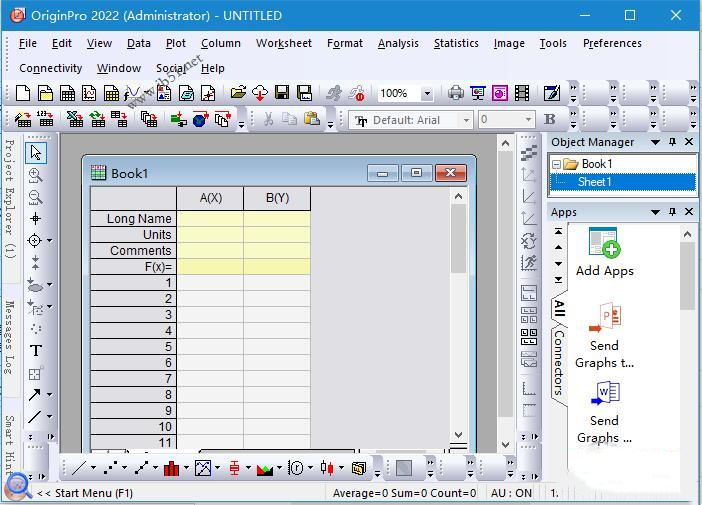Click the Open project folder icon
This screenshot has width=702, height=505.
[x=238, y=93]
